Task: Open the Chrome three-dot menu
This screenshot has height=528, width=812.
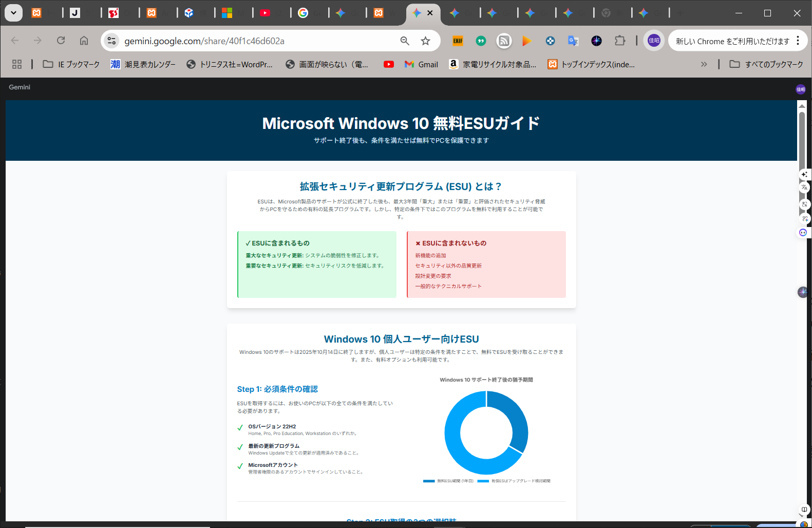Action: pyautogui.click(x=798, y=41)
